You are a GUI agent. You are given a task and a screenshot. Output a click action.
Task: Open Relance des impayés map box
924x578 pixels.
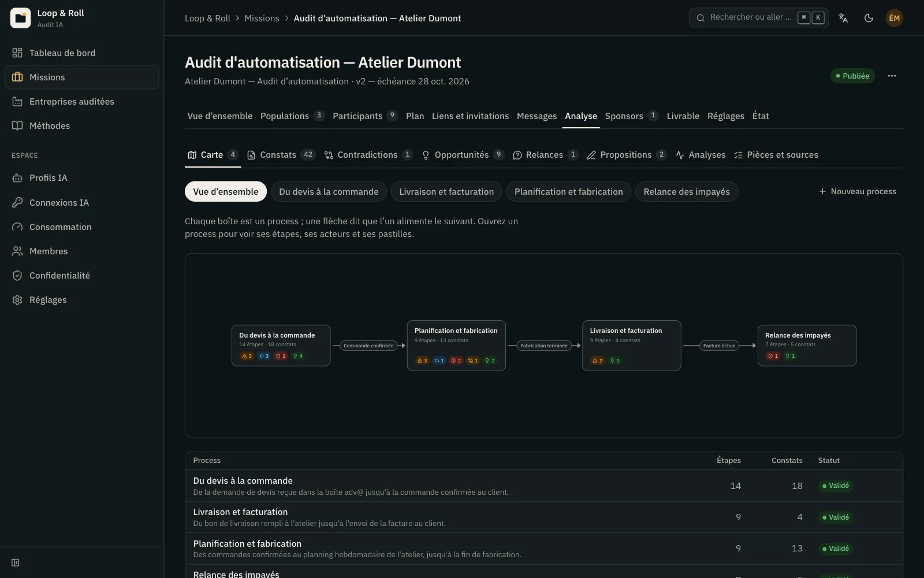coord(807,345)
